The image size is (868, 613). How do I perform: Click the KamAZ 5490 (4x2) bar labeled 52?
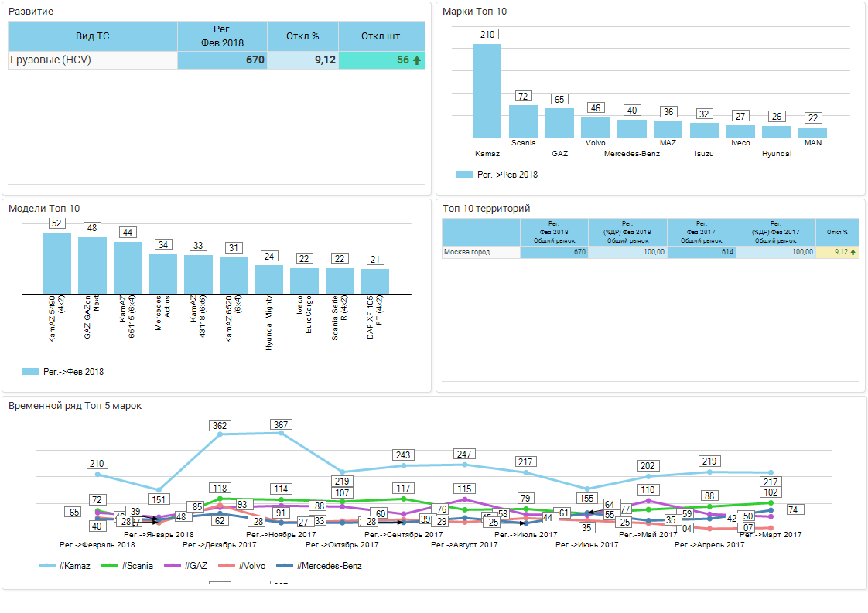click(x=56, y=264)
